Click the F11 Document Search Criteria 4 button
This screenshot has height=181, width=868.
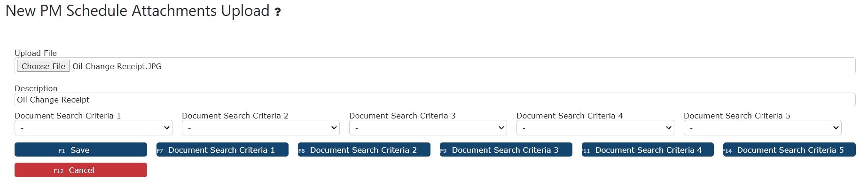coord(648,150)
